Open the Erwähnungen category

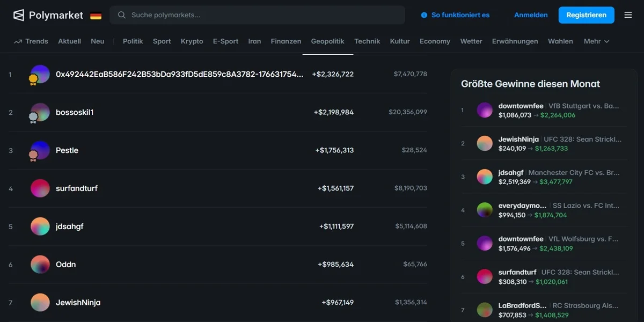pos(515,41)
